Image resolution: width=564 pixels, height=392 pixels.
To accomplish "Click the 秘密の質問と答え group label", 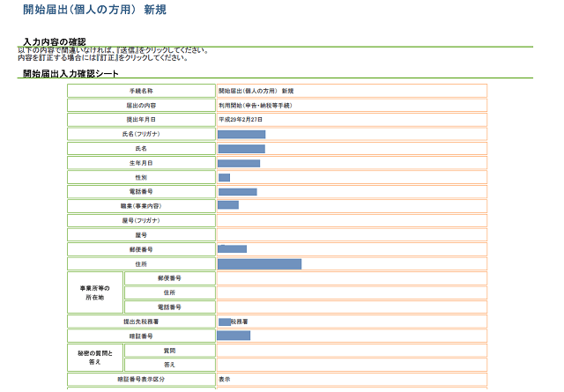I will tap(95, 357).
